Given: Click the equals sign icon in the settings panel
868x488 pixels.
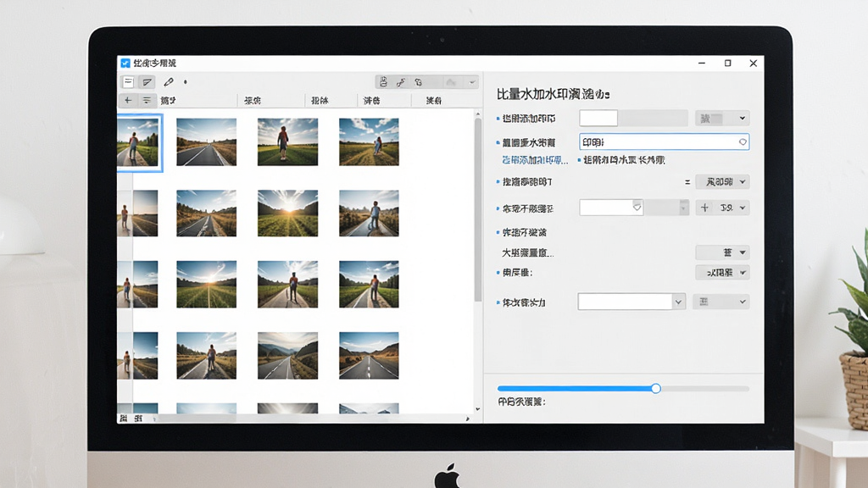Looking at the screenshot, I should click(687, 182).
